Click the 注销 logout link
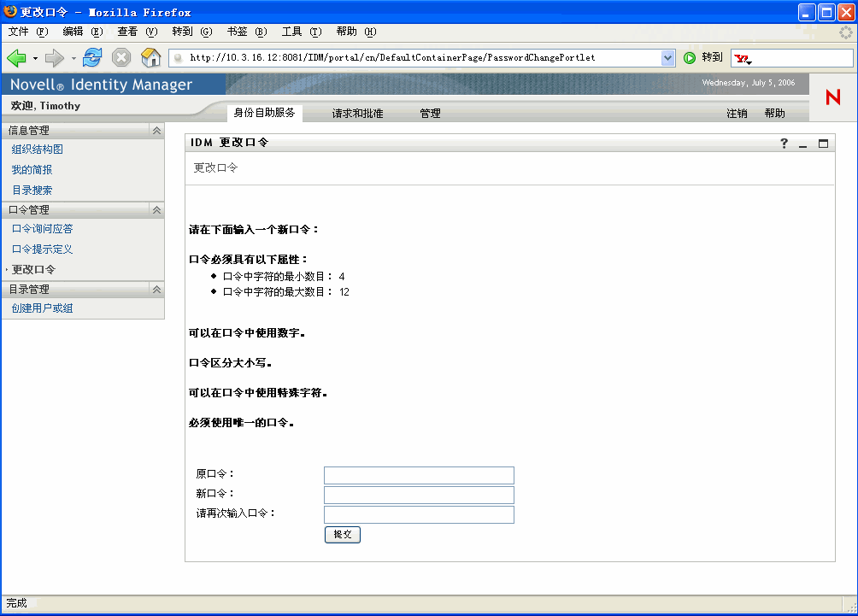This screenshot has width=858, height=616. (x=737, y=114)
